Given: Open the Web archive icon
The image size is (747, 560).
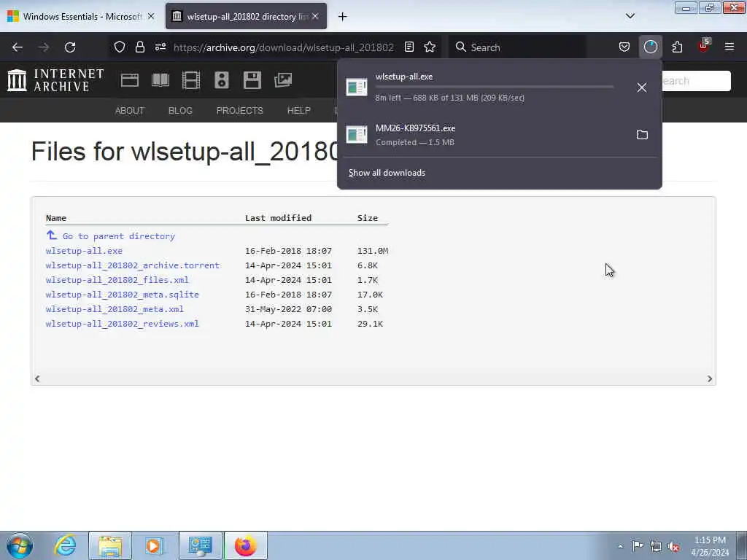Looking at the screenshot, I should pos(130,80).
